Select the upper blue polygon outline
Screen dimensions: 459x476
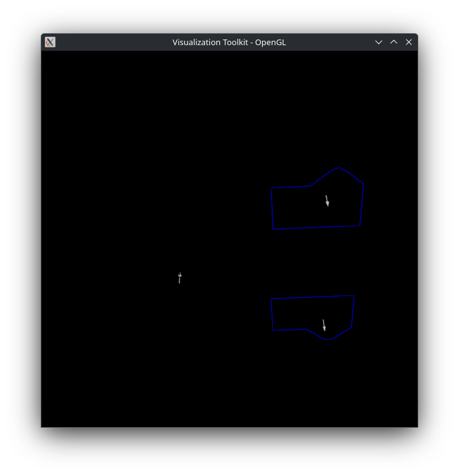(x=317, y=198)
